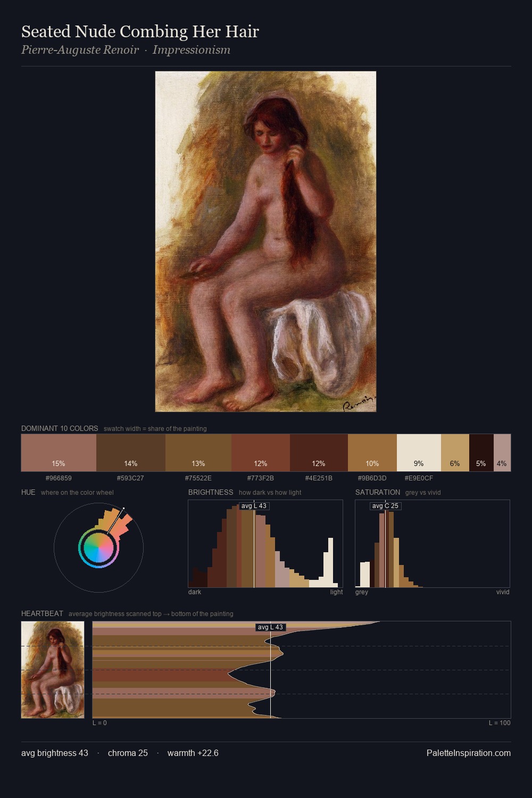Click the DOMINANT 10 COLORS heading
The image size is (532, 798).
[60, 428]
